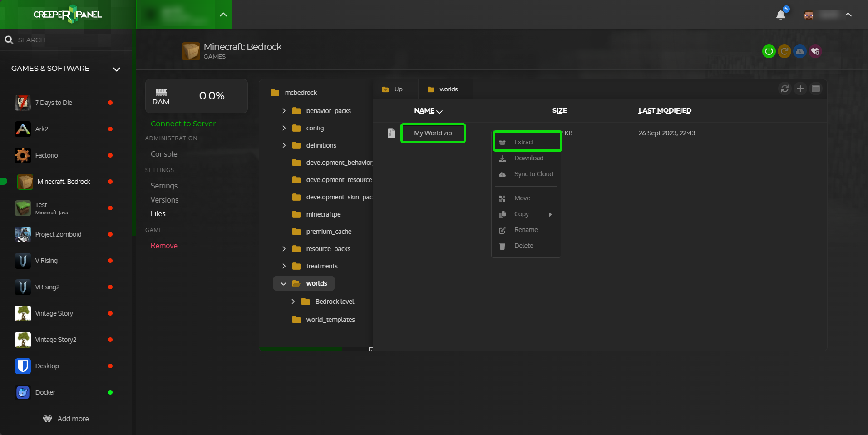This screenshot has width=868, height=435.
Task: Open the Settings page
Action: click(164, 186)
